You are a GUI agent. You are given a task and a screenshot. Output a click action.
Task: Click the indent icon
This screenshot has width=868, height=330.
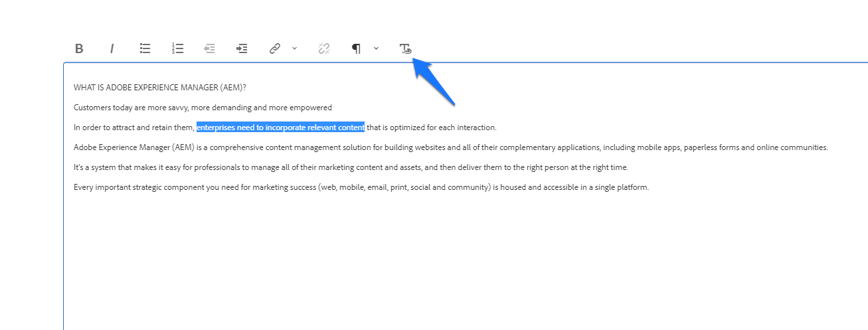(242, 48)
